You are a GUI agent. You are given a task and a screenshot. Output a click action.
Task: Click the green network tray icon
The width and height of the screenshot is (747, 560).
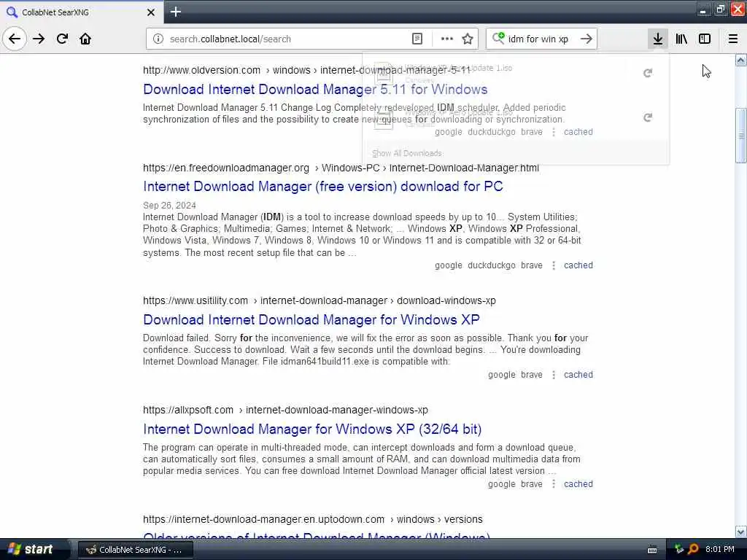[x=679, y=550]
